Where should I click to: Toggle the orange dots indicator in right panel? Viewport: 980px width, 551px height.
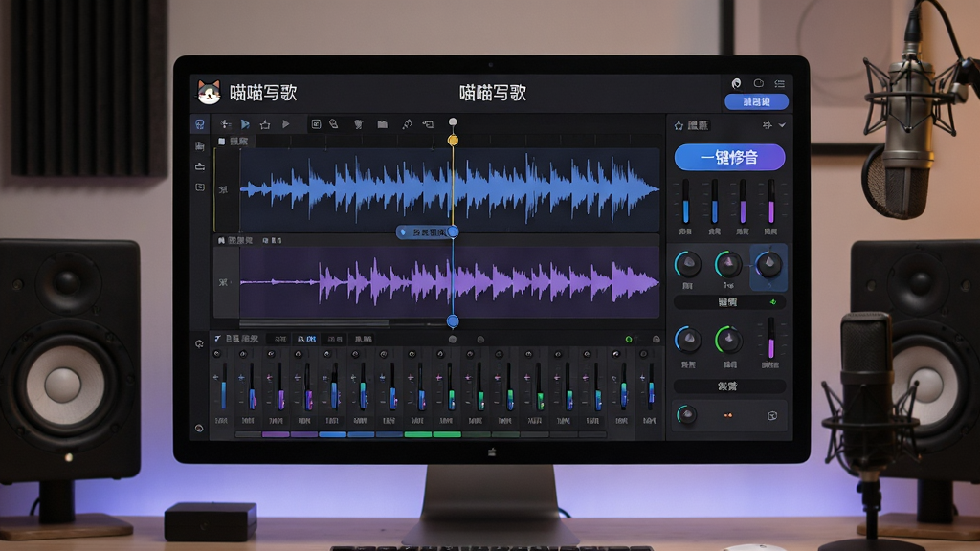[x=728, y=415]
